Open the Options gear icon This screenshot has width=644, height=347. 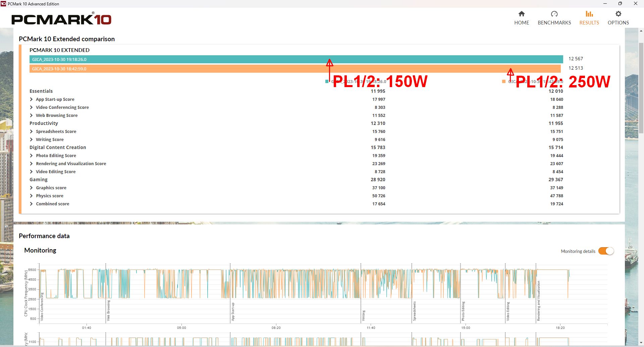coord(618,14)
